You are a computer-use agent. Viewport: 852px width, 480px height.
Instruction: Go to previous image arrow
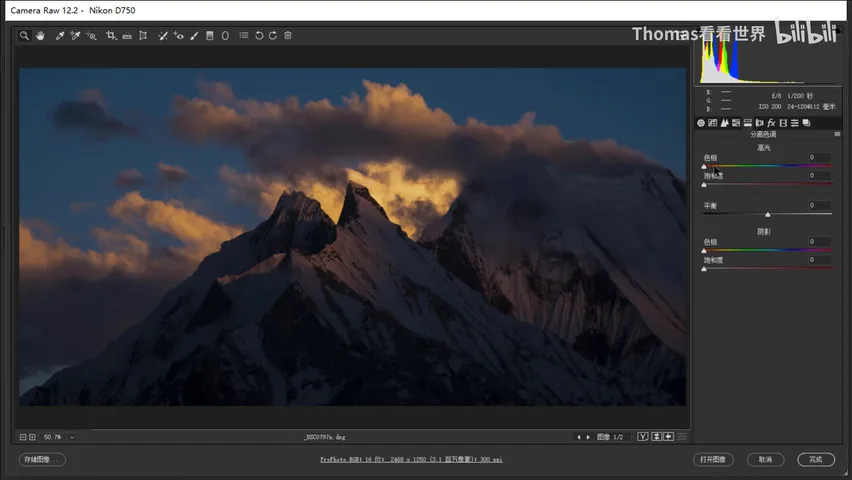579,437
